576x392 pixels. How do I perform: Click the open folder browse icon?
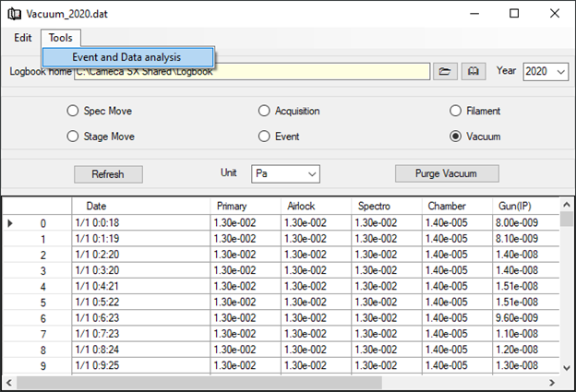(445, 71)
